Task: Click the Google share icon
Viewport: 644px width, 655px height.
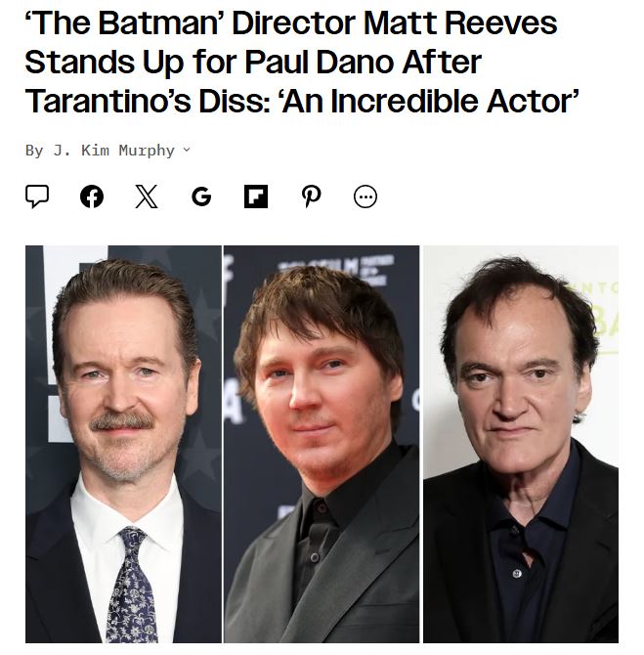Action: pos(201,196)
